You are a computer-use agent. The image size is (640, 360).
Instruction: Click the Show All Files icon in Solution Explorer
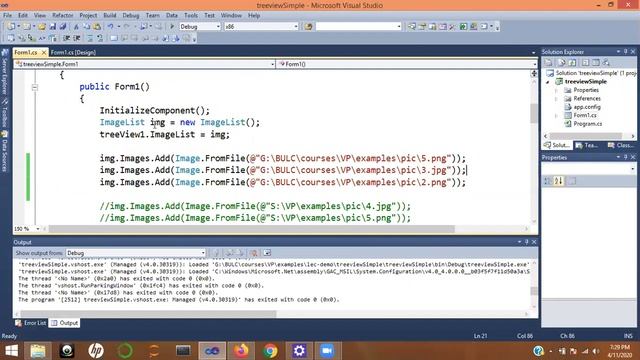[x=562, y=62]
